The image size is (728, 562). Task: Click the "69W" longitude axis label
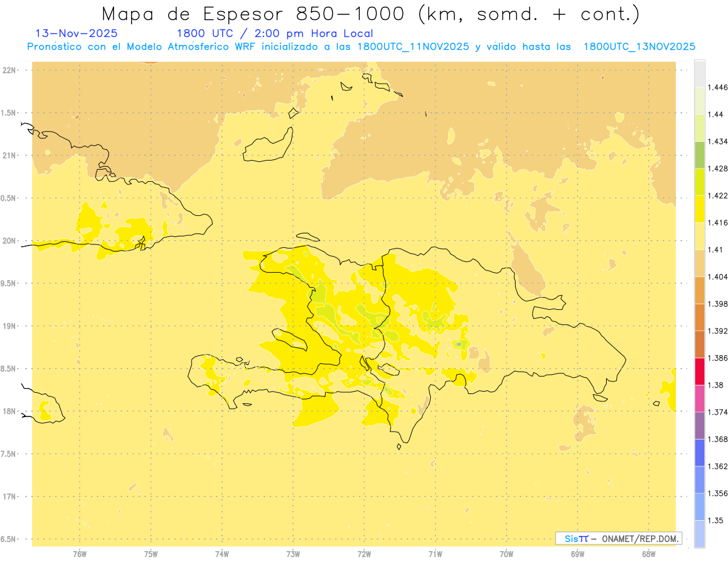pyautogui.click(x=578, y=554)
